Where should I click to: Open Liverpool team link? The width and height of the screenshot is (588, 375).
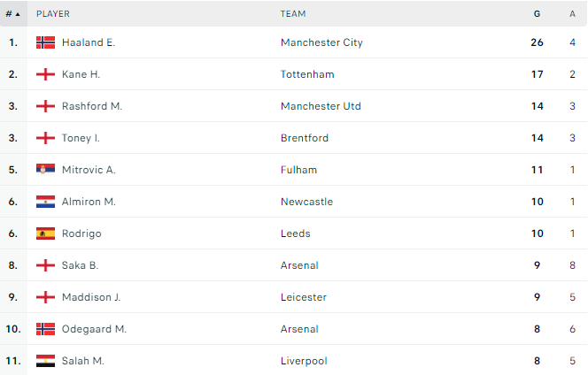(x=304, y=361)
